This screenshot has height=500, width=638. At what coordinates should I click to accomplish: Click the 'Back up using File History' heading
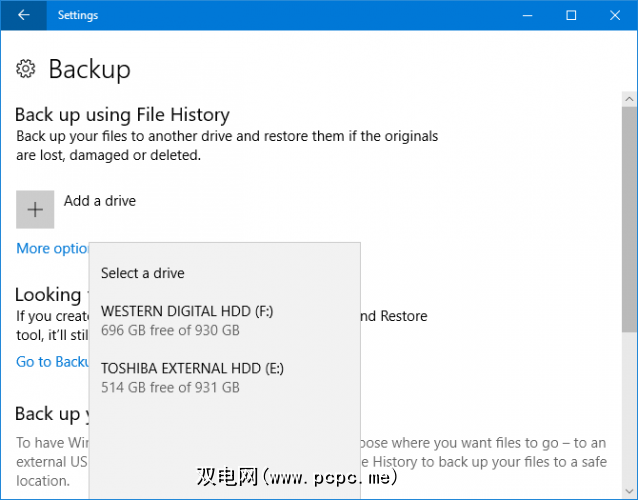(122, 114)
